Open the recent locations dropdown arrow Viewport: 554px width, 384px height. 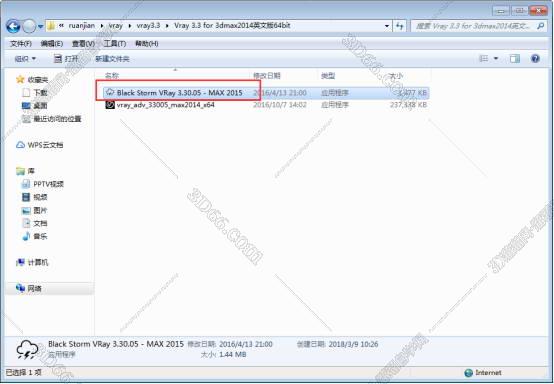(41, 26)
